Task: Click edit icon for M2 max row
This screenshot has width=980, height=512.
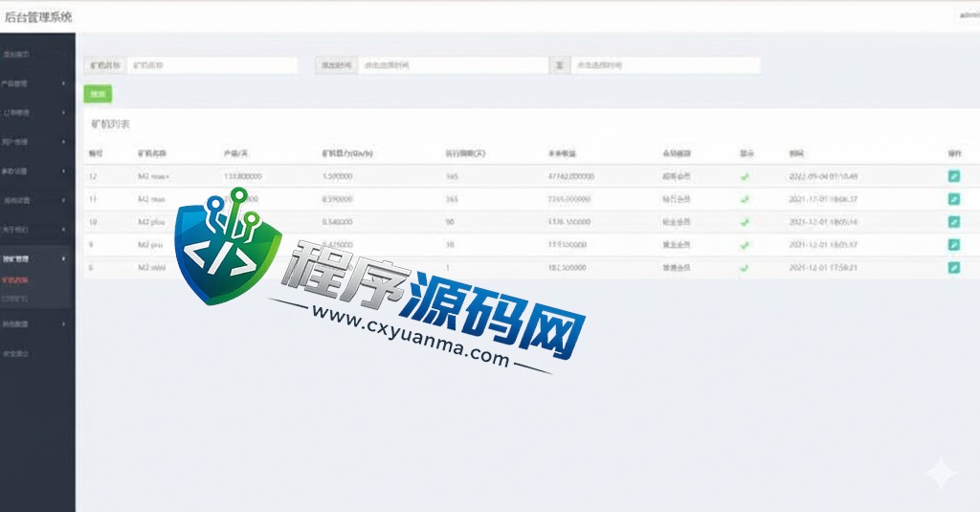Action: (954, 199)
